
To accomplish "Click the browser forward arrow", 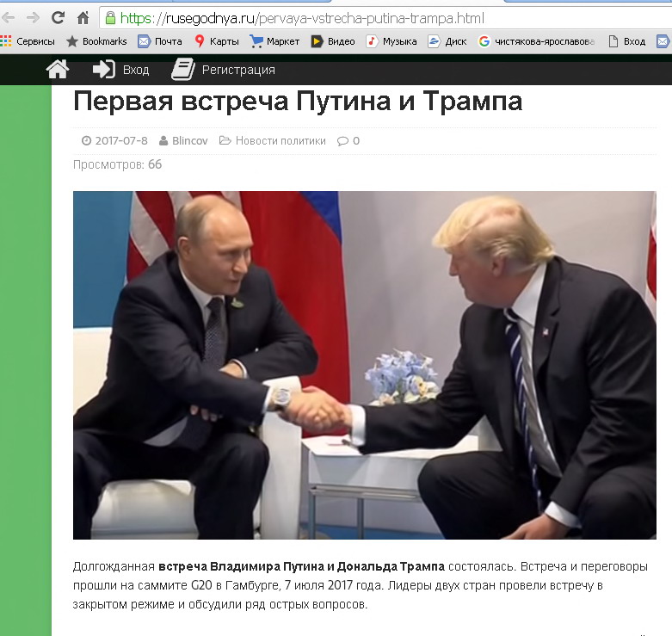I will pyautogui.click(x=33, y=18).
